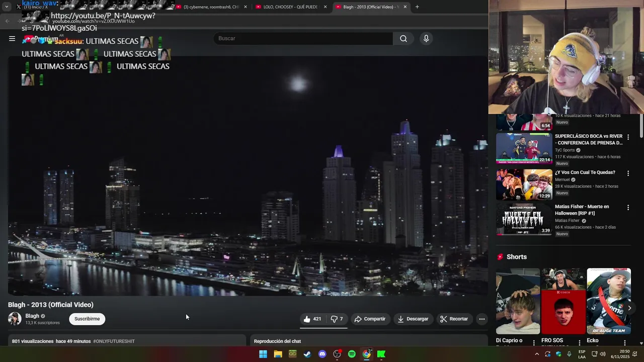Show next Shorts with right chevron

pos(629,308)
